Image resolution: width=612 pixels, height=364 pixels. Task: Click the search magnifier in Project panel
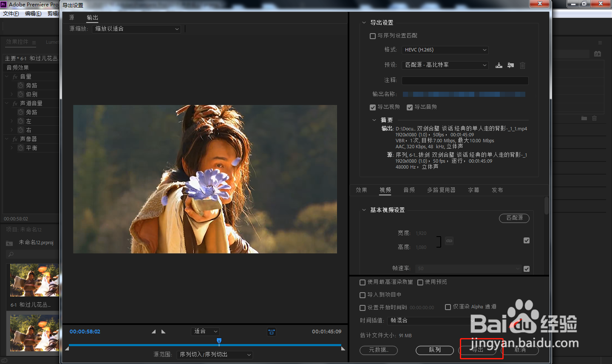tap(11, 254)
